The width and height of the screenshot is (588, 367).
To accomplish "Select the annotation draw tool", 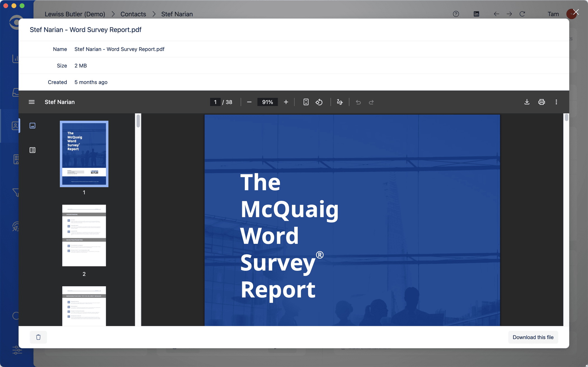I will tap(340, 102).
